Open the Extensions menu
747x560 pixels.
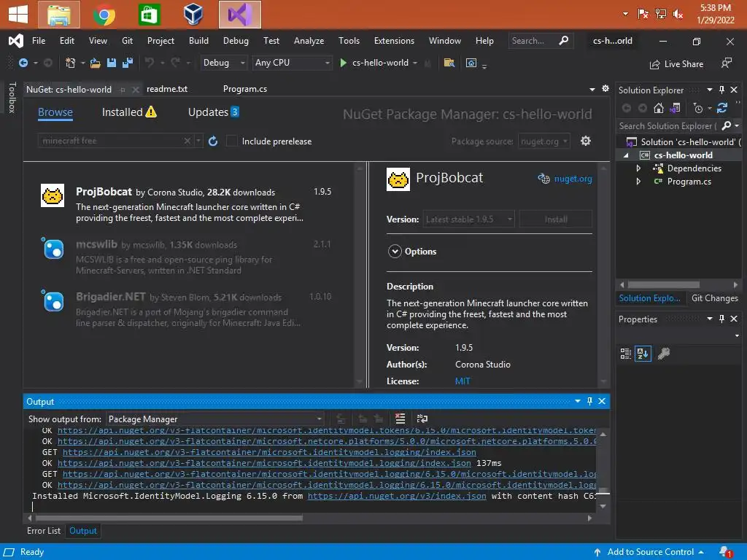click(394, 41)
